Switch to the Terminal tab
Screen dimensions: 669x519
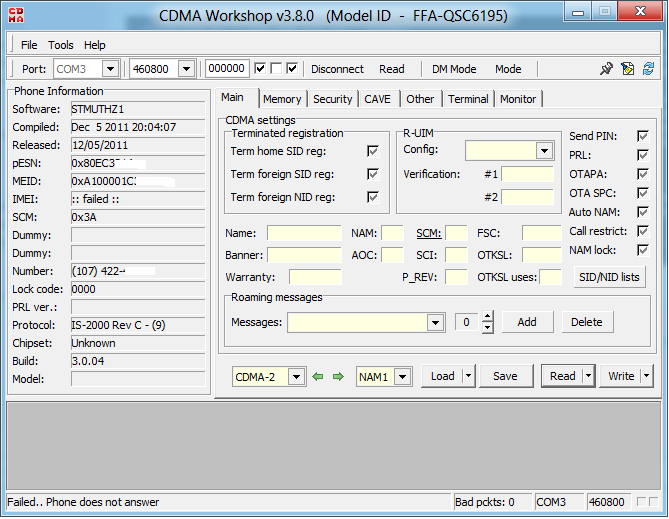coord(468,99)
